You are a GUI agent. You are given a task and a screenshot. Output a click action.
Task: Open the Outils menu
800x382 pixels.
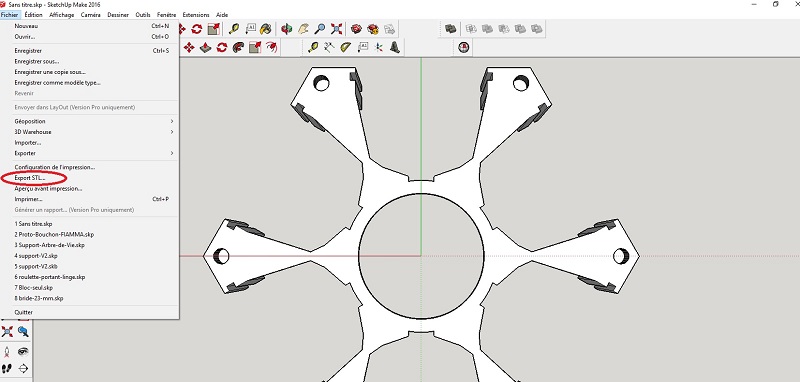(x=143, y=15)
